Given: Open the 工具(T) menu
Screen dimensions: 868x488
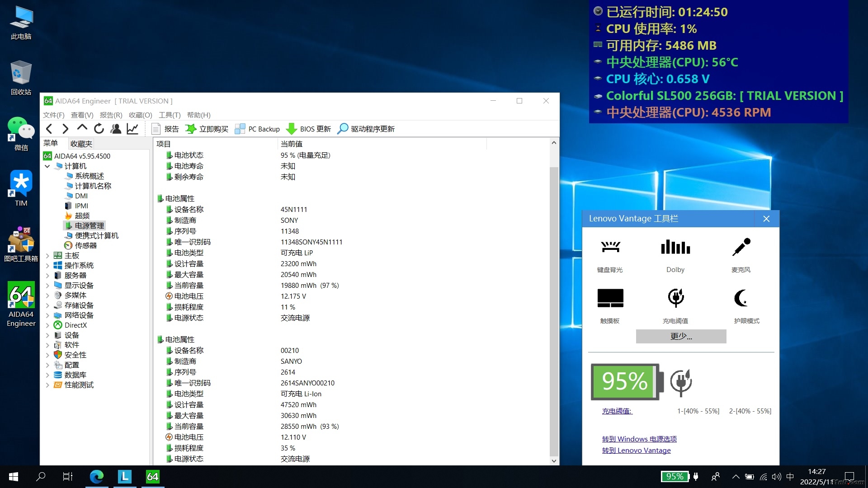Looking at the screenshot, I should 170,115.
